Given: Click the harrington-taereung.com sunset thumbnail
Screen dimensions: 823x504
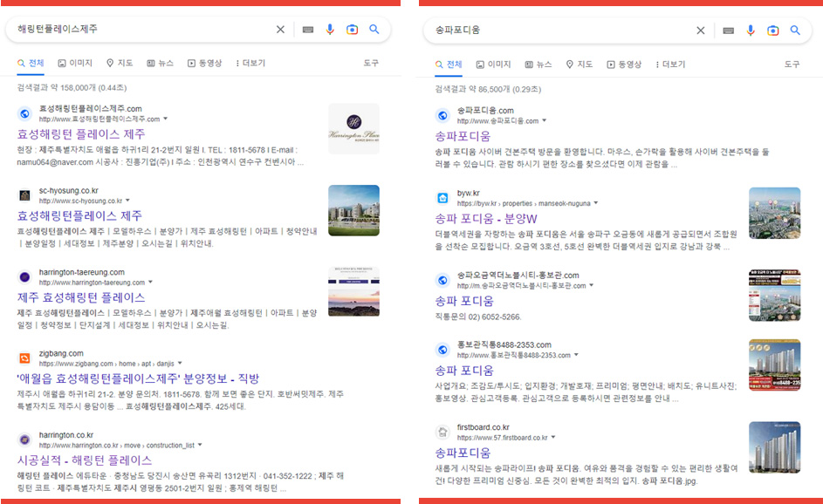Looking at the screenshot, I should coord(353,291).
